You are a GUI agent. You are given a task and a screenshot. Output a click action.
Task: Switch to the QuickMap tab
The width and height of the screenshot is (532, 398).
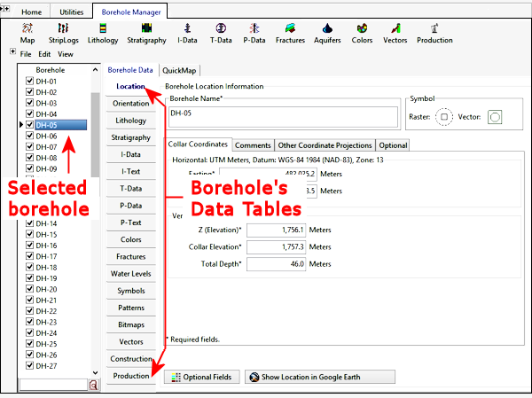click(x=179, y=70)
